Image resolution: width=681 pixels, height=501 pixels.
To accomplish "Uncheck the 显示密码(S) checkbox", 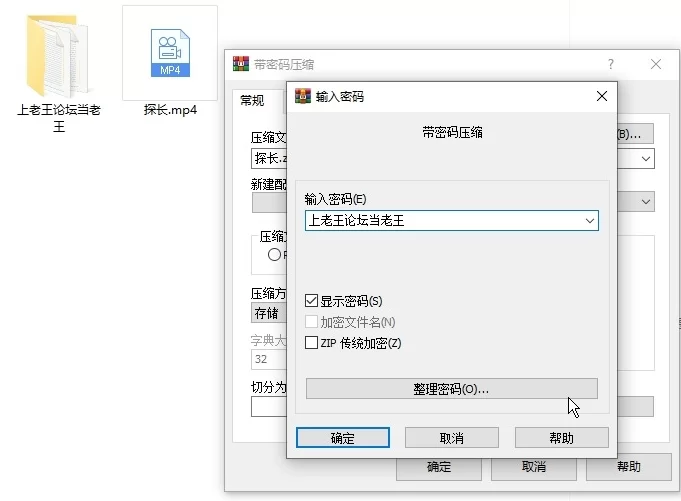I will (x=311, y=300).
